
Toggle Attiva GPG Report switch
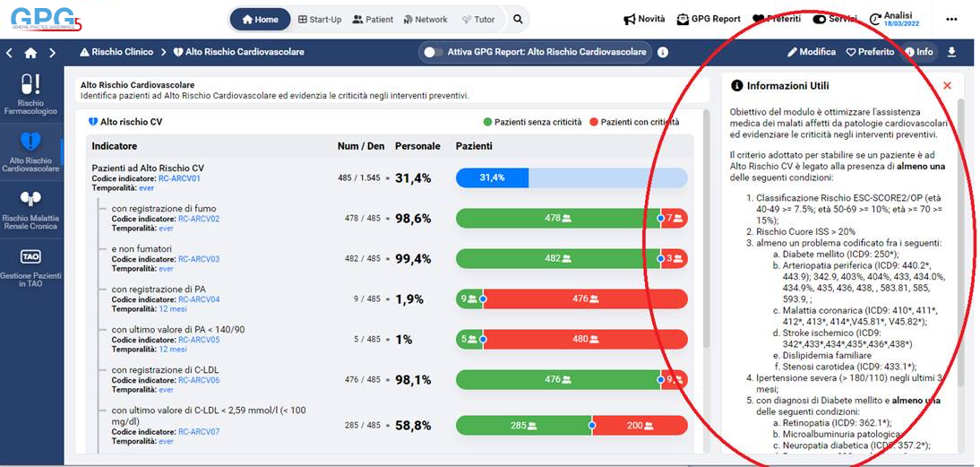434,52
